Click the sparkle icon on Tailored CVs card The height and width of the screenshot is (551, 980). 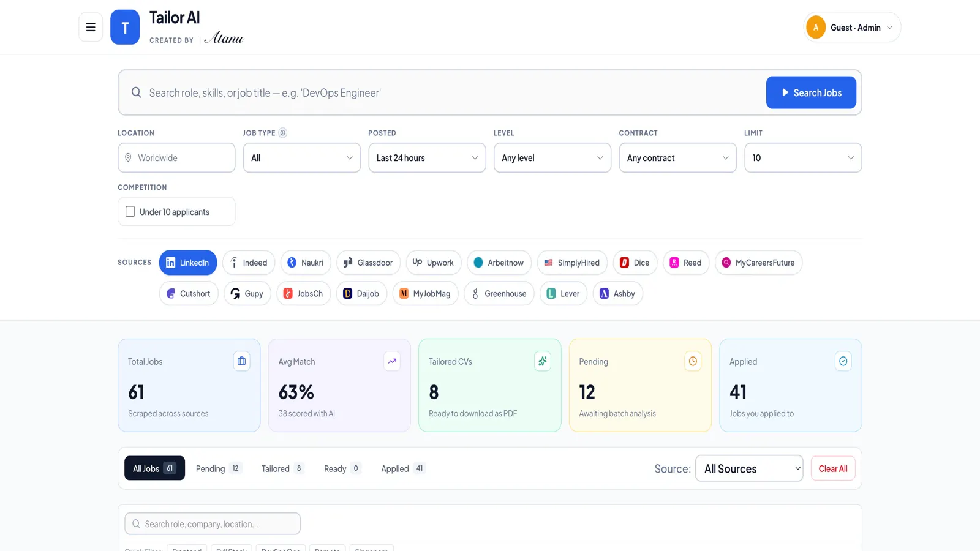coord(543,361)
